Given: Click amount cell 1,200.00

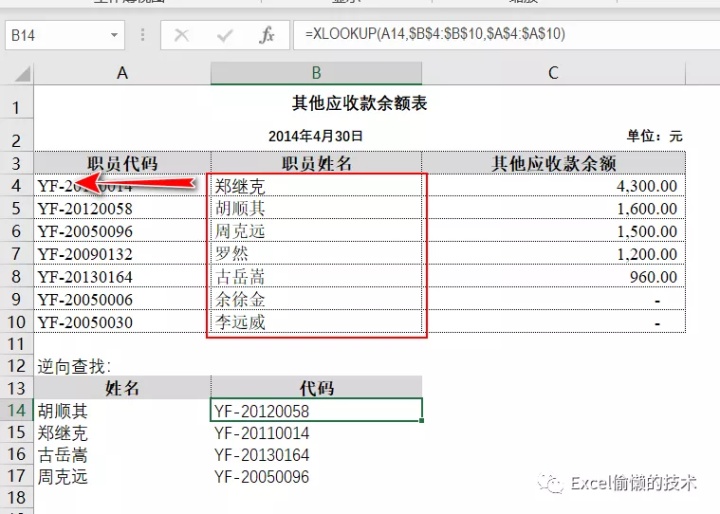Looking at the screenshot, I should [x=553, y=254].
